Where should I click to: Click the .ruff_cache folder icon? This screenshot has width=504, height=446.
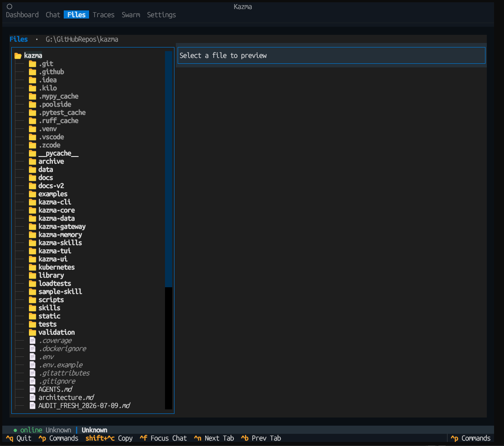[x=33, y=121]
